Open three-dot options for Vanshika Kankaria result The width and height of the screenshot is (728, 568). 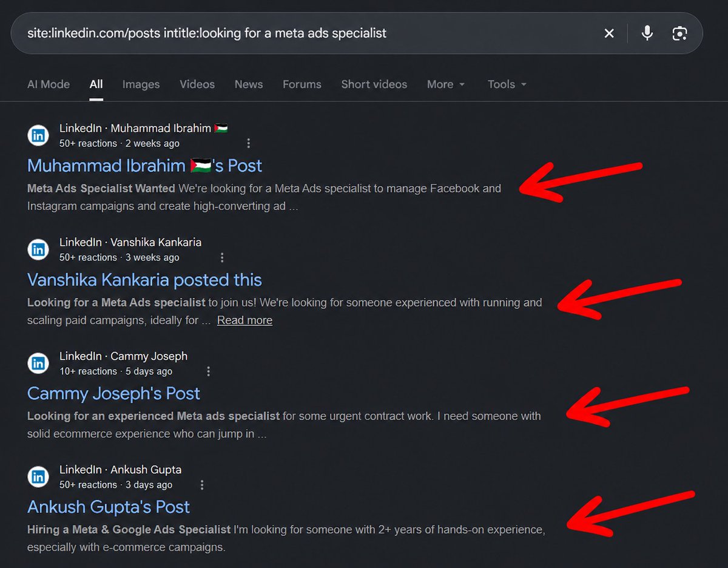coord(222,257)
